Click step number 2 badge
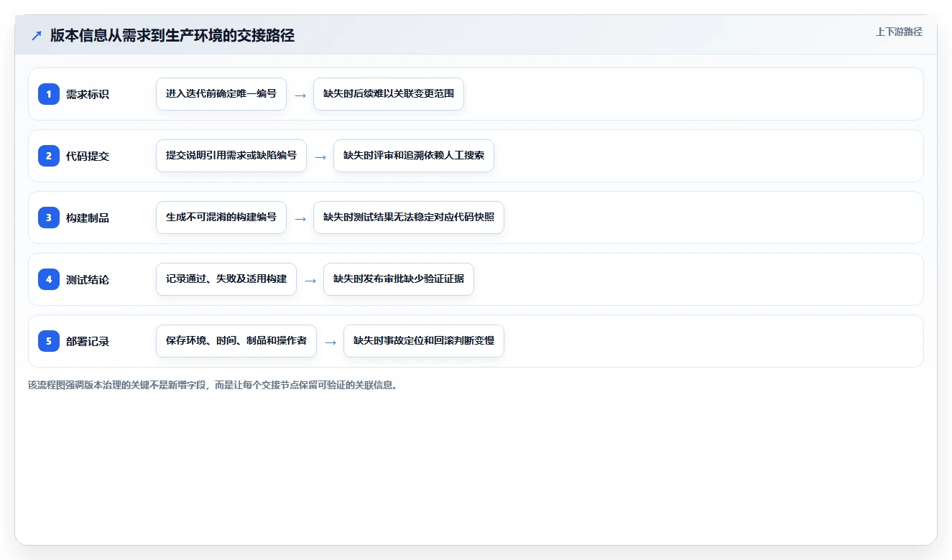The height and width of the screenshot is (560, 952). (x=49, y=156)
